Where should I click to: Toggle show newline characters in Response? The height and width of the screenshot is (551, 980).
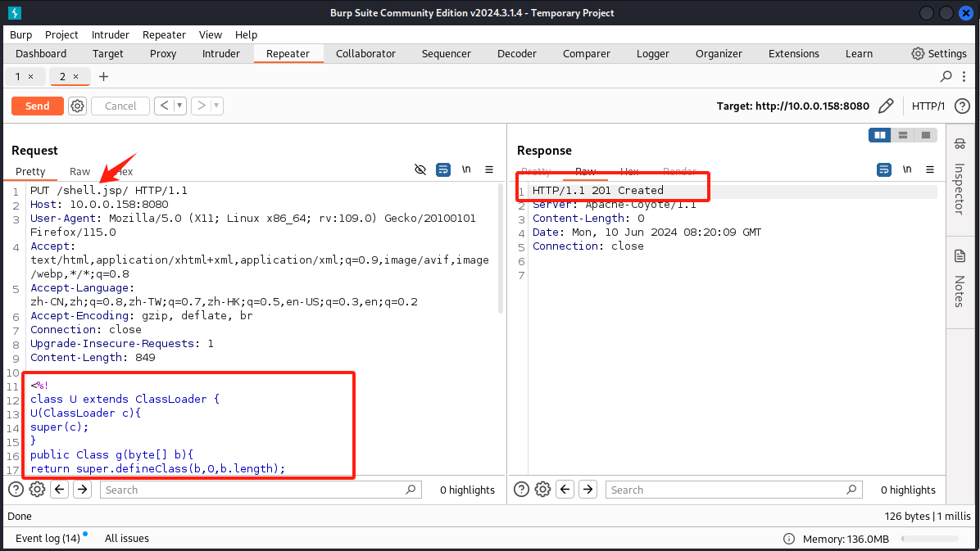click(x=907, y=169)
